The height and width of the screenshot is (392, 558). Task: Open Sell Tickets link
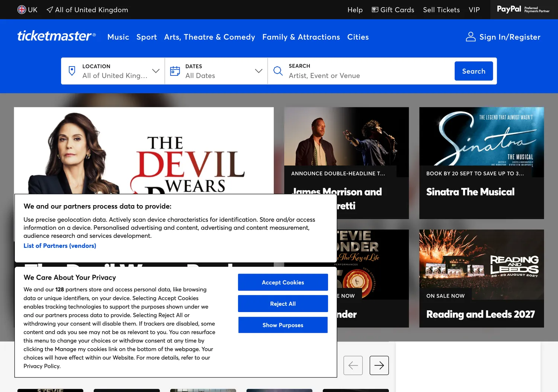click(x=441, y=10)
